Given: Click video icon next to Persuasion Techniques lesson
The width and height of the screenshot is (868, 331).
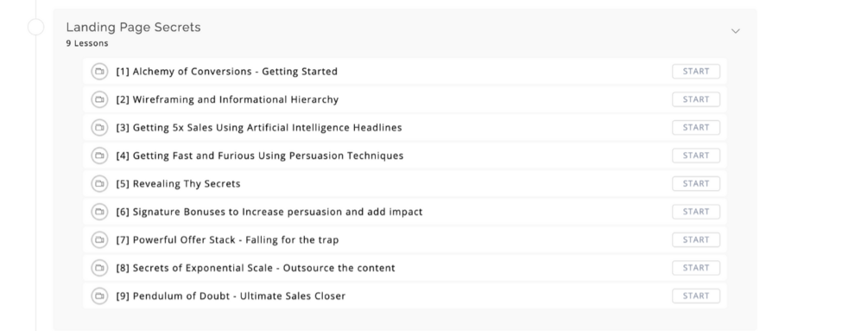Looking at the screenshot, I should (x=99, y=156).
